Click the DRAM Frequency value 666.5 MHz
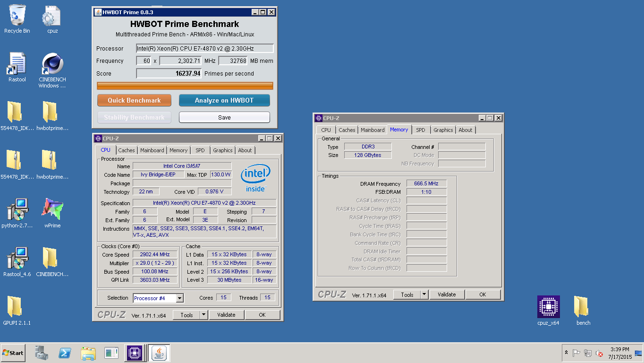 (x=426, y=183)
